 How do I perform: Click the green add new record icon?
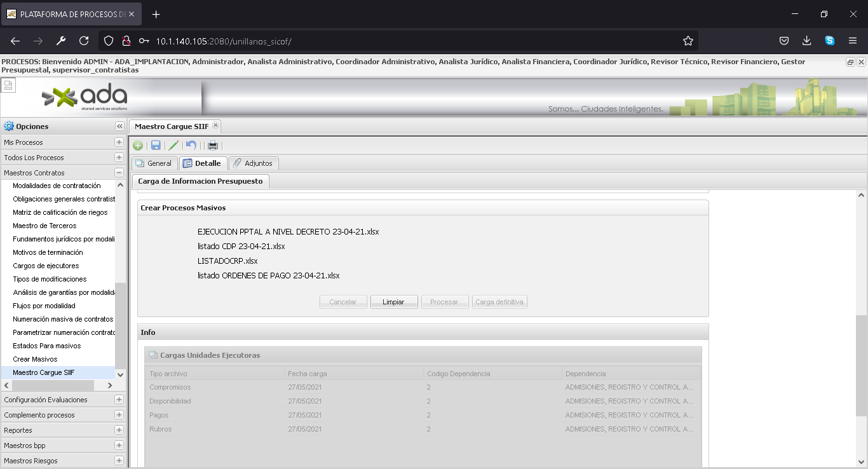[x=138, y=146]
